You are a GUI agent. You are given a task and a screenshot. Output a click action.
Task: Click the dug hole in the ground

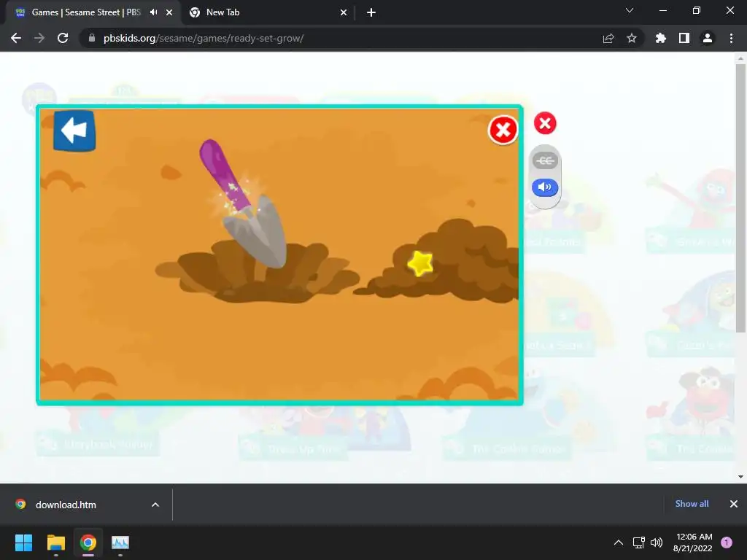(258, 274)
